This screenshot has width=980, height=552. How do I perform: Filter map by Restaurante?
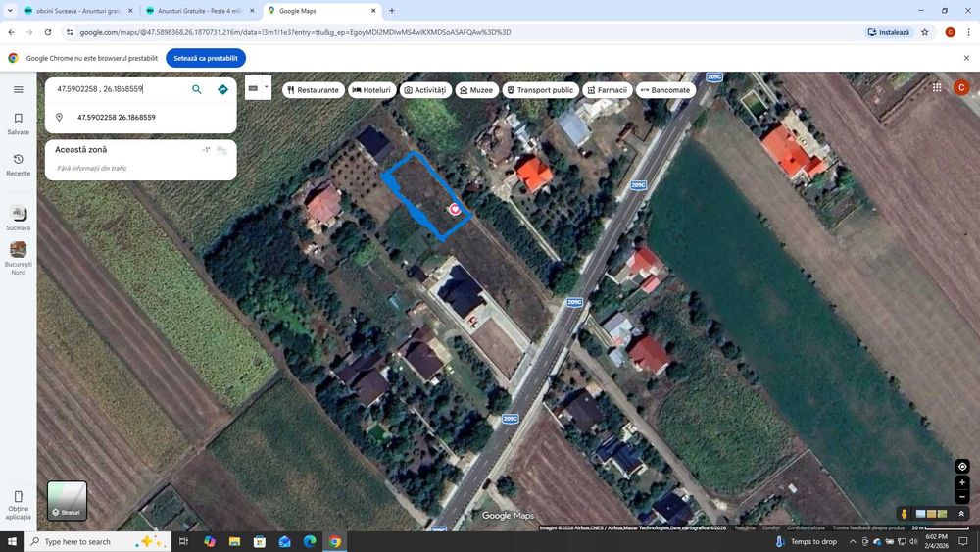(x=314, y=90)
